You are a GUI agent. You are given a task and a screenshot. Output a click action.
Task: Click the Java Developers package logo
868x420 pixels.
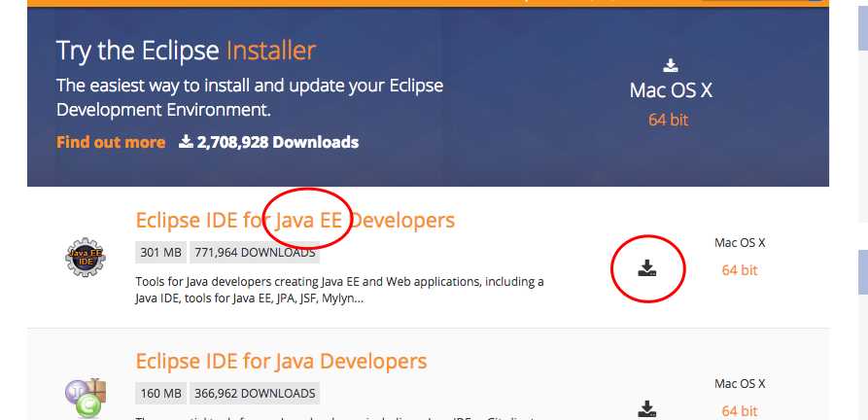click(86, 398)
